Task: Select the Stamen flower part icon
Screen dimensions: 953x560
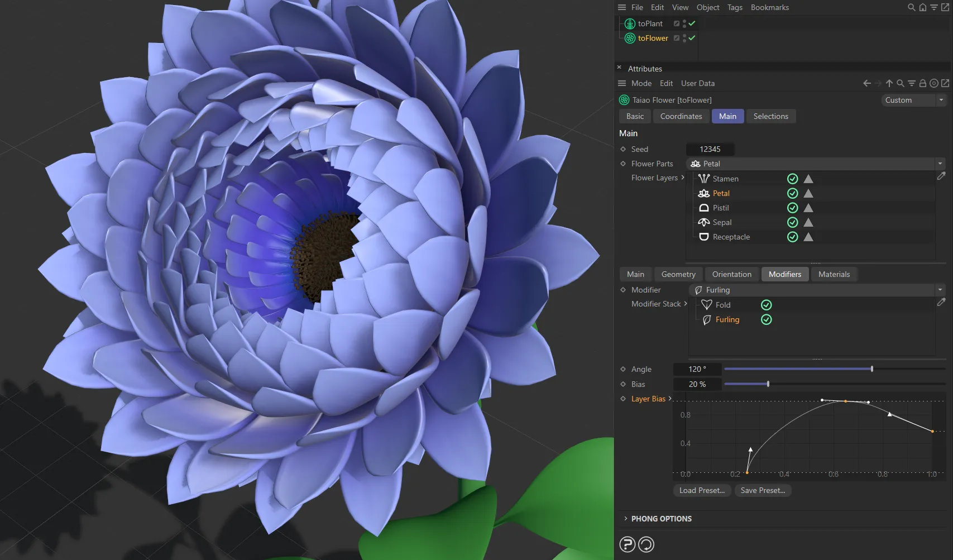Action: click(703, 179)
